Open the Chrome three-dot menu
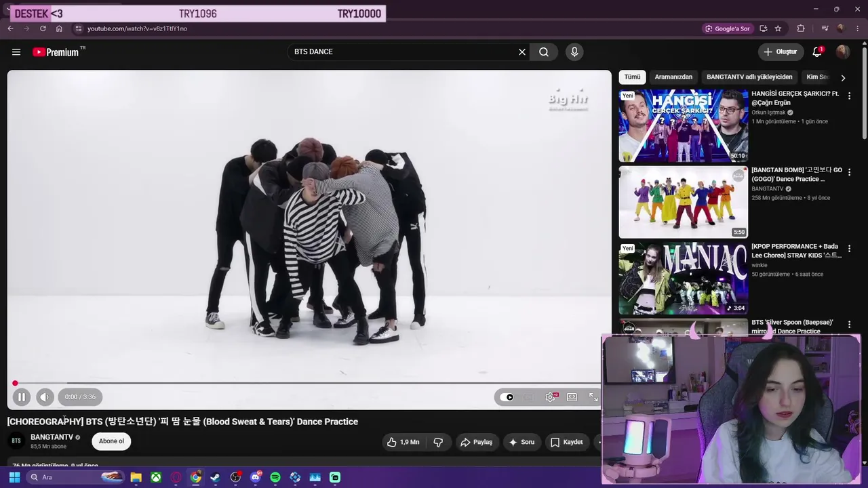 click(x=856, y=28)
